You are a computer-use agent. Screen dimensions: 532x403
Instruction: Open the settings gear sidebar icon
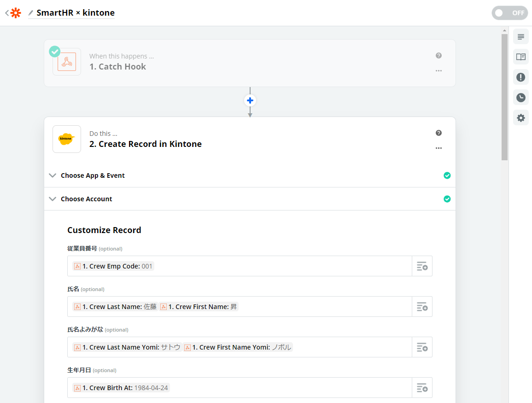[521, 118]
